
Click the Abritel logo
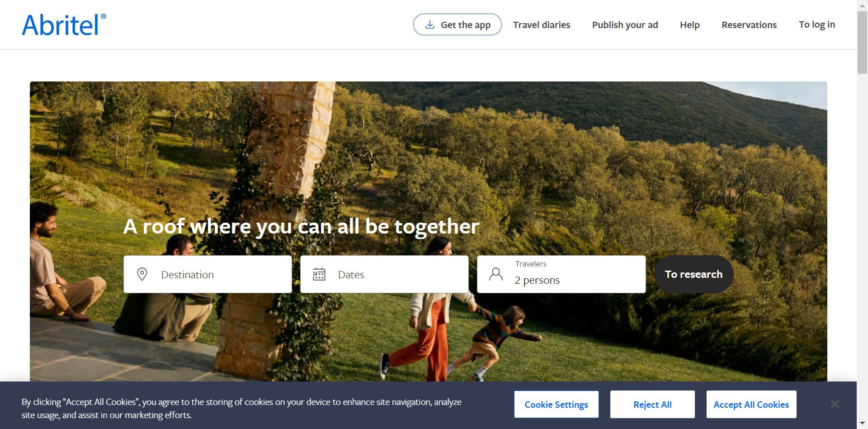click(x=64, y=24)
